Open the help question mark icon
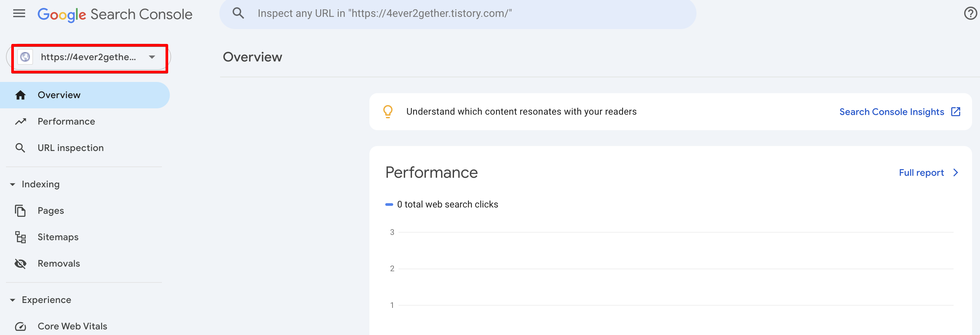The height and width of the screenshot is (335, 980). point(970,14)
